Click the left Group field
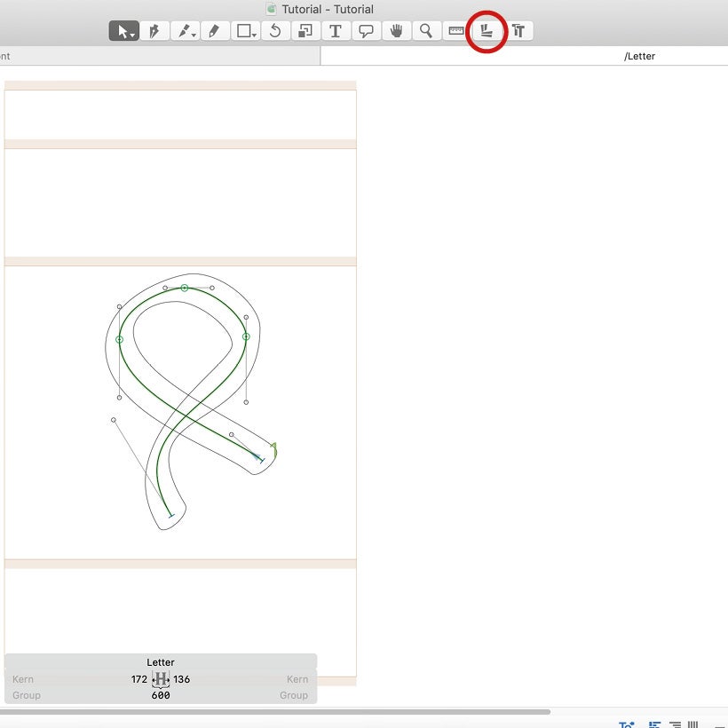This screenshot has width=728, height=728. click(x=27, y=695)
